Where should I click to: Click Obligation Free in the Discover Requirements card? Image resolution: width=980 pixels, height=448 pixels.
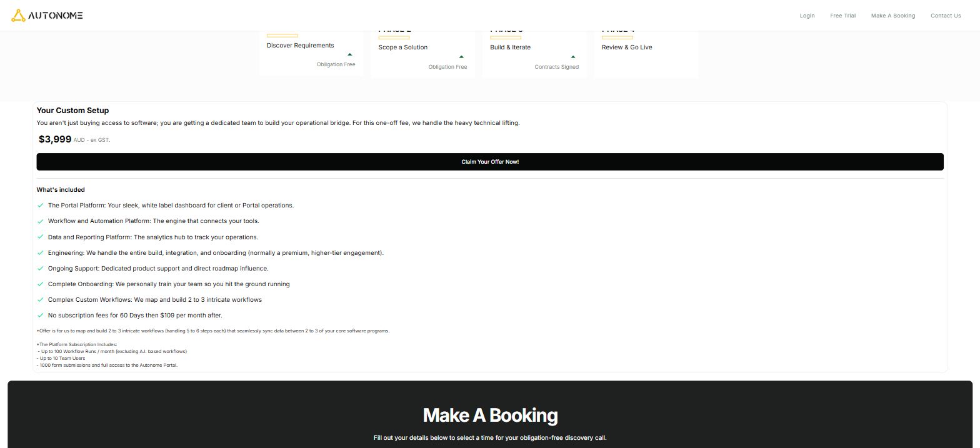pyautogui.click(x=336, y=64)
